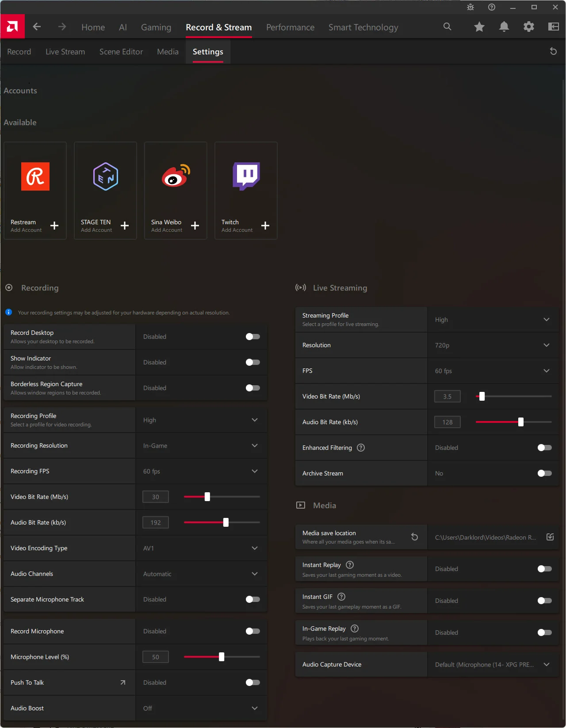The width and height of the screenshot is (566, 728).
Task: Turn on Instant Replay toggle
Action: [x=544, y=569]
